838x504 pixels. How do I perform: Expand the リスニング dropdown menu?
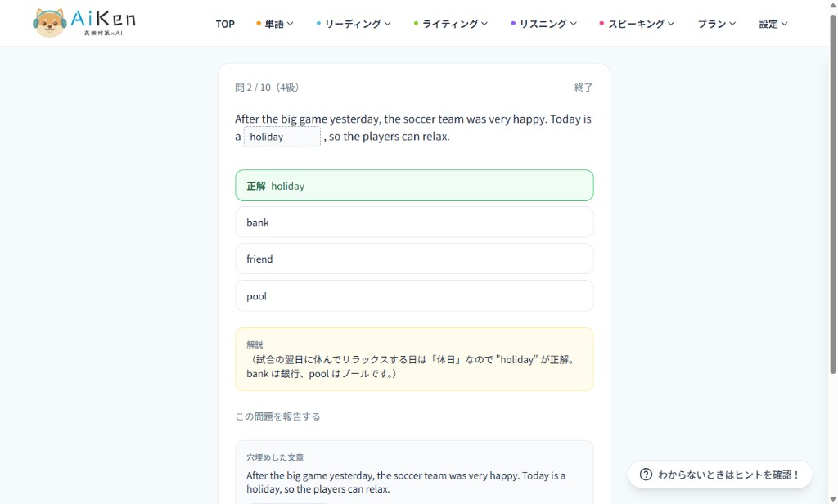coord(543,24)
